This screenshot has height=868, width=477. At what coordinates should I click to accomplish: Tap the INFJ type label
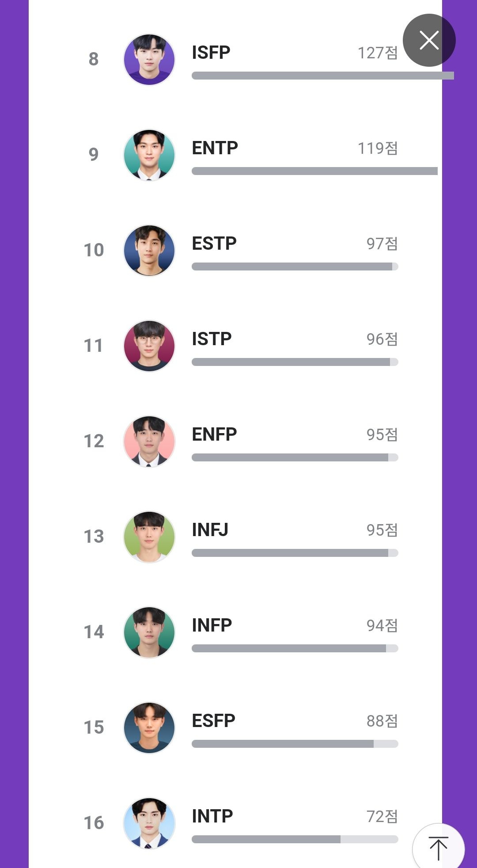tap(210, 530)
